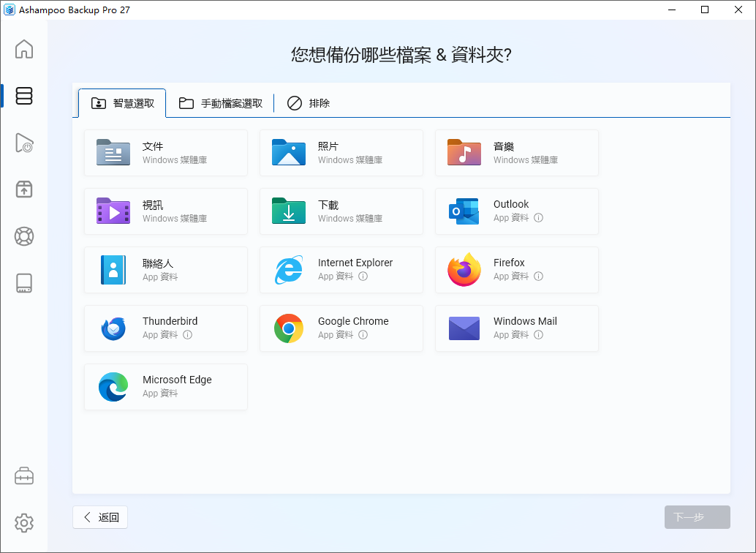The width and height of the screenshot is (756, 553).
Task: Click the 下載 label text
Action: tap(328, 205)
